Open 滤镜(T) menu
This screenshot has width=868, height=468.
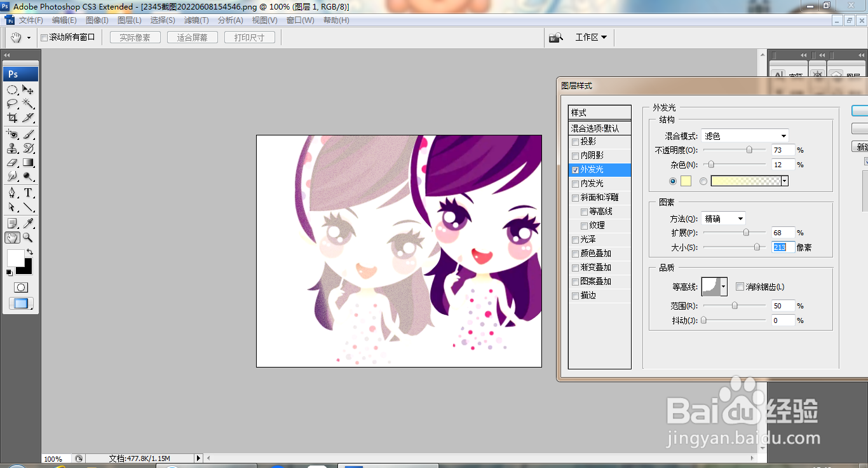click(x=196, y=20)
